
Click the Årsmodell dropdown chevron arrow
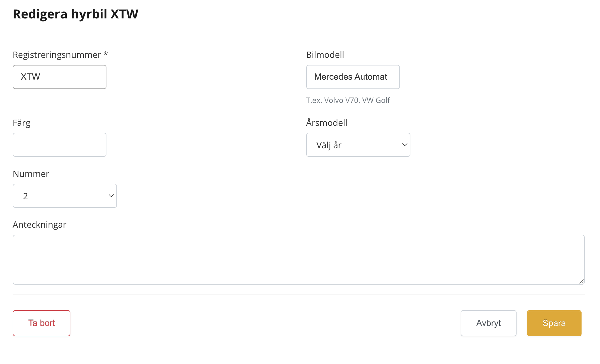[x=404, y=145]
